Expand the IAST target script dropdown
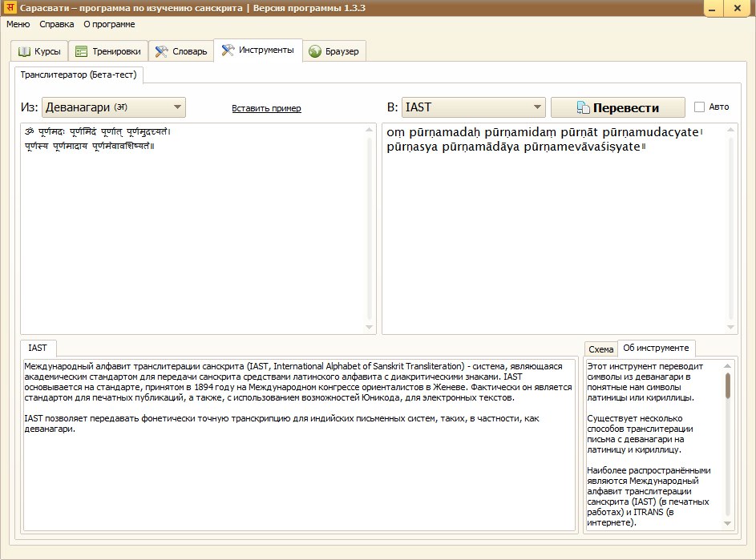Screen dimensions: 756x560 click(473, 107)
